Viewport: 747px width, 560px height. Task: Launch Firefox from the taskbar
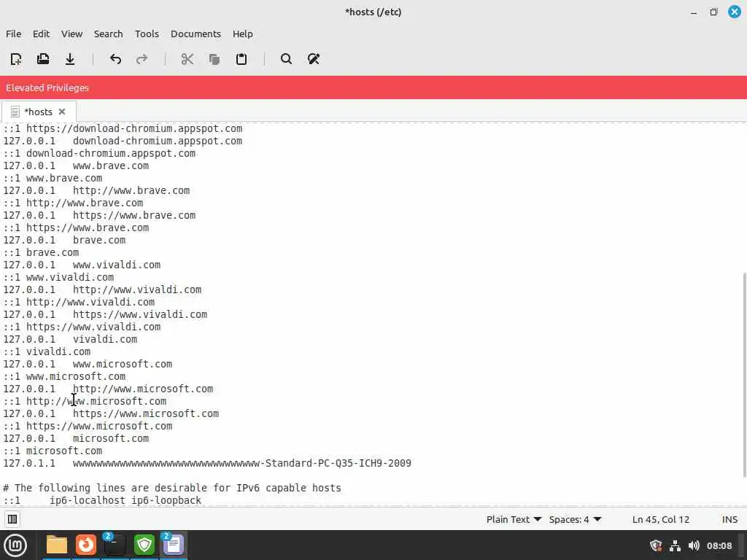click(86, 545)
